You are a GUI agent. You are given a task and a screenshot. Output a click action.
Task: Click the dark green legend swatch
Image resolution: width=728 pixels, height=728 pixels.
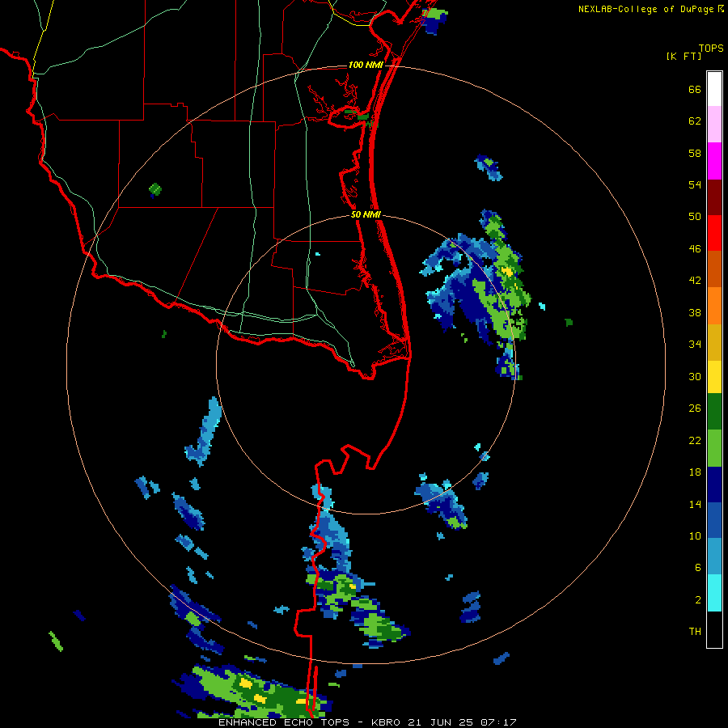pyautogui.click(x=714, y=412)
